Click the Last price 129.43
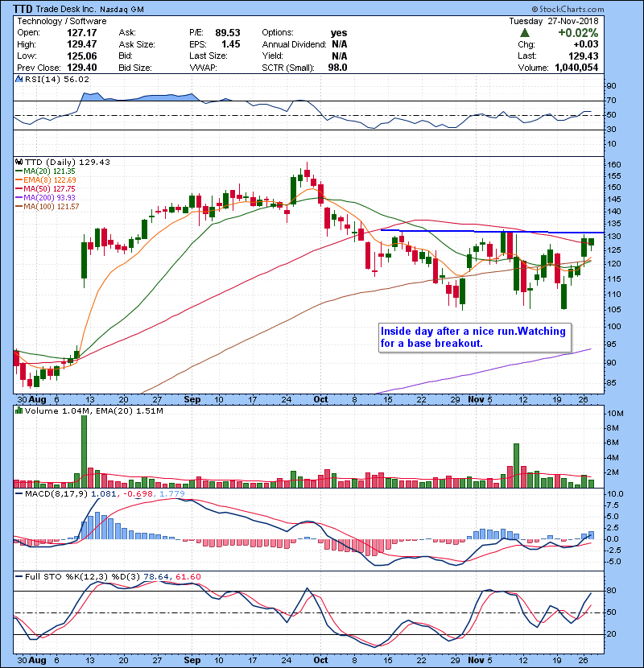The width and height of the screenshot is (644, 668). pyautogui.click(x=583, y=56)
